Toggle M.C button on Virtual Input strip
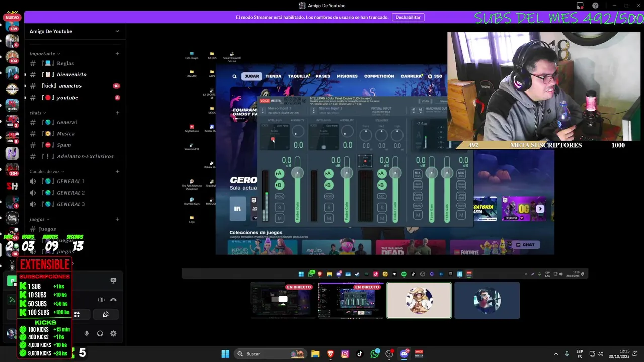The image size is (644, 362). pyautogui.click(x=382, y=196)
